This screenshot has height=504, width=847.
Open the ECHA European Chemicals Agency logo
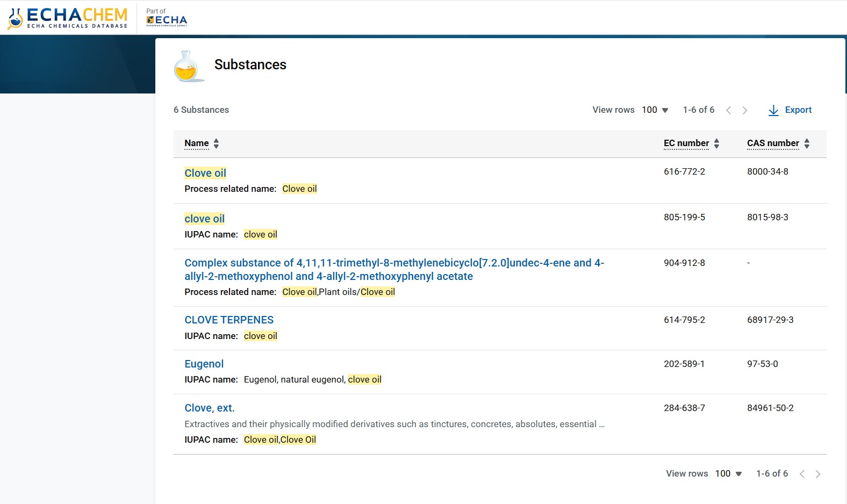pyautogui.click(x=167, y=20)
